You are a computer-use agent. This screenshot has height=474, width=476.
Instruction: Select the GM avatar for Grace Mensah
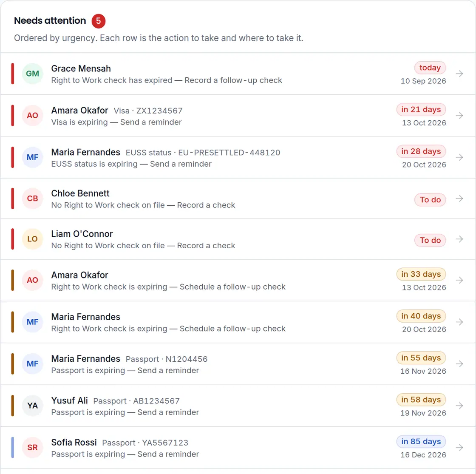(32, 74)
